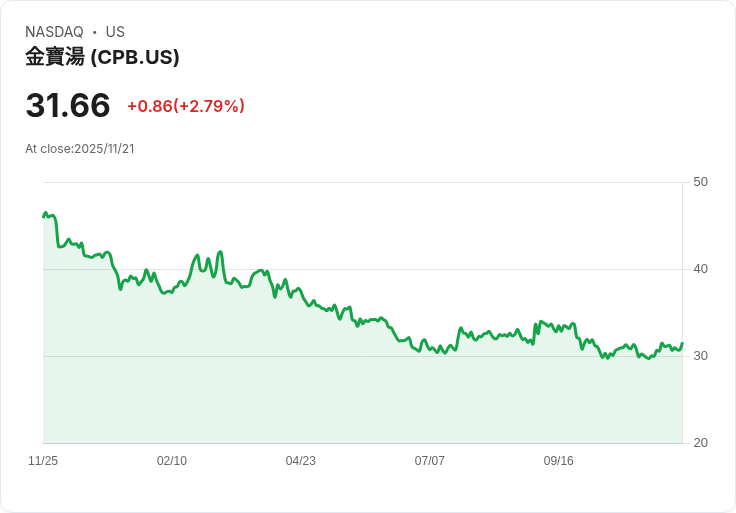The image size is (736, 513).
Task: Click the 30 y-axis label
Action: coord(701,356)
